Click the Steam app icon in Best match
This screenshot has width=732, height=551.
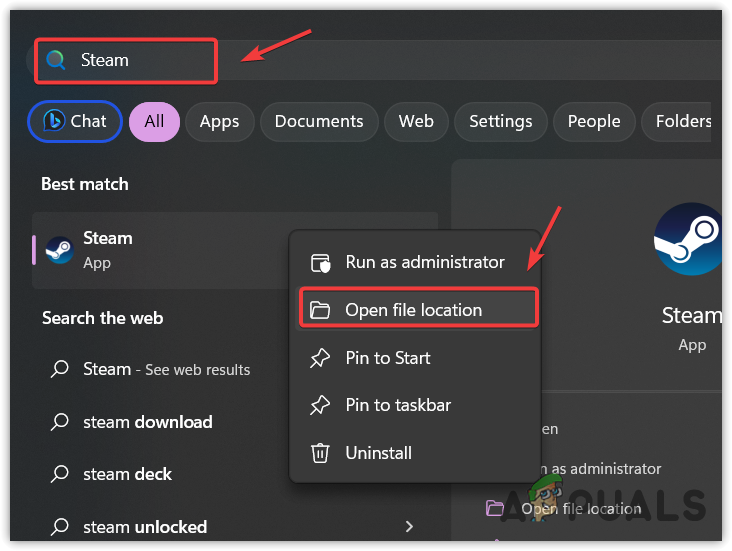pos(59,250)
